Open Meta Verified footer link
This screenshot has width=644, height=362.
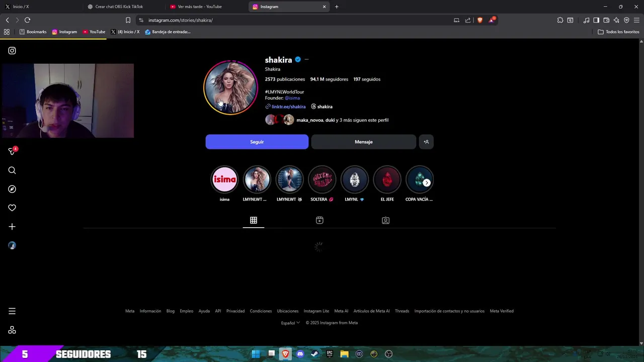click(502, 311)
